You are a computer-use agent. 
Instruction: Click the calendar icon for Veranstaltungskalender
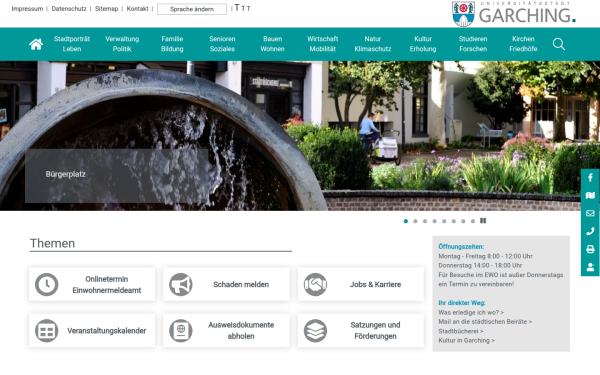pos(47,331)
